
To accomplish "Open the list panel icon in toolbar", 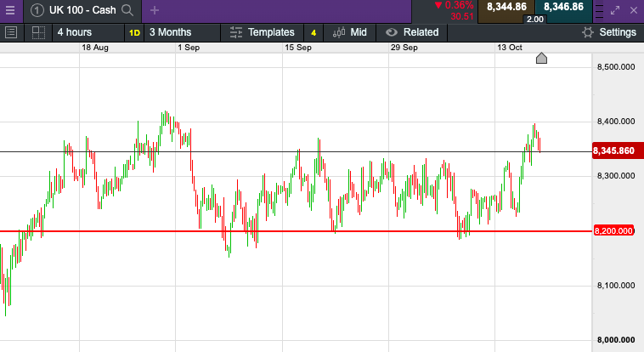I will [11, 32].
